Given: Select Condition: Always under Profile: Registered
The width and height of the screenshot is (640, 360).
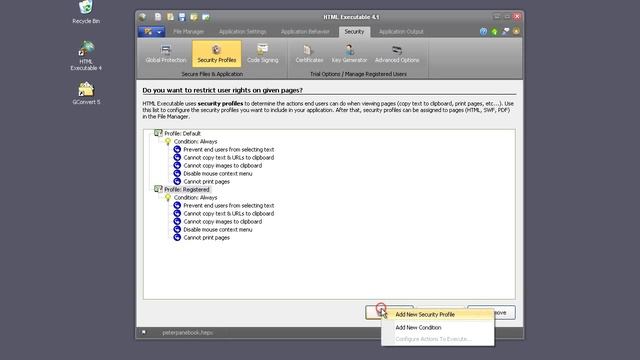Looking at the screenshot, I should point(196,198).
